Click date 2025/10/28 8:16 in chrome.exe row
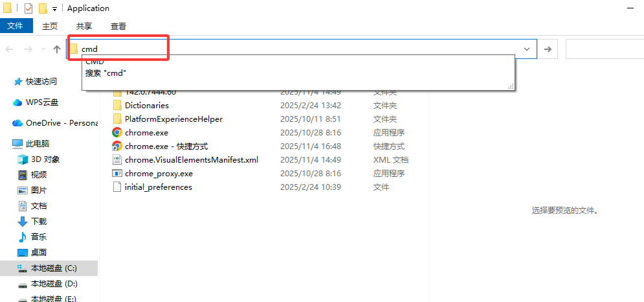644x302 pixels. point(311,132)
